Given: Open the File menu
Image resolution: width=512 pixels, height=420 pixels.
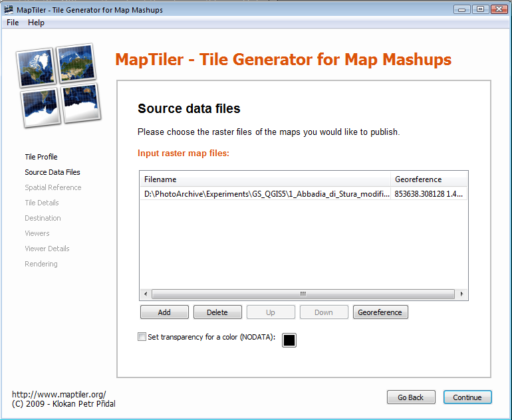Looking at the screenshot, I should 13,23.
